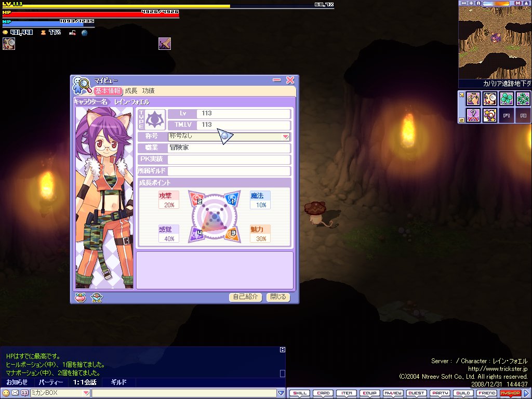Click the self-introduction text area
The width and height of the screenshot is (532, 399).
point(215,270)
